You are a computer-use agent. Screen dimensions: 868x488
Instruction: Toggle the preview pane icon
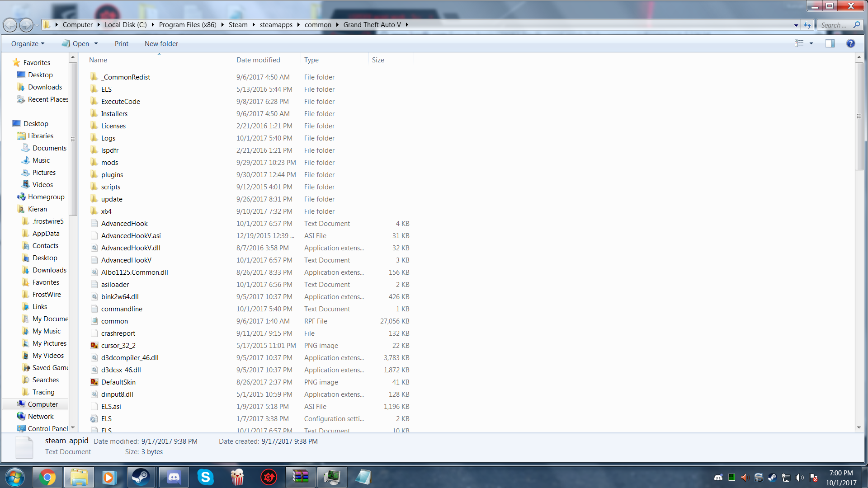point(830,43)
